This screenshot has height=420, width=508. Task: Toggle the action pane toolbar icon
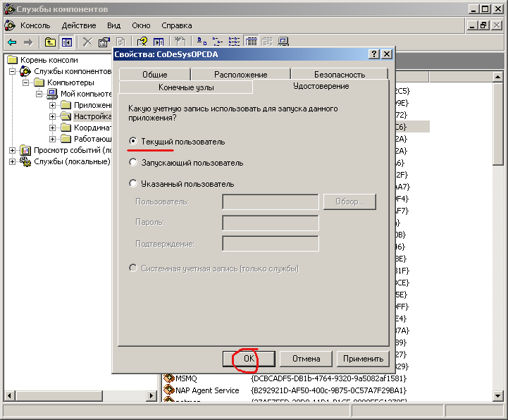point(159,42)
